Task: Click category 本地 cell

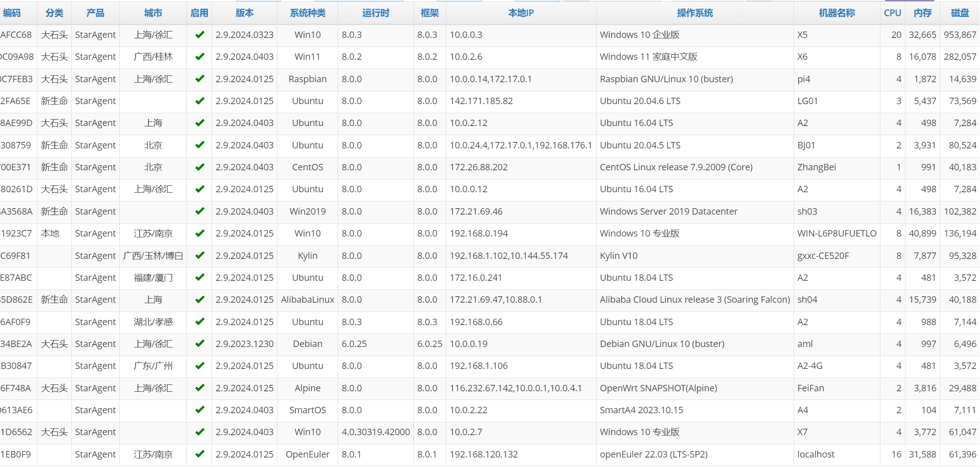Action: point(50,233)
